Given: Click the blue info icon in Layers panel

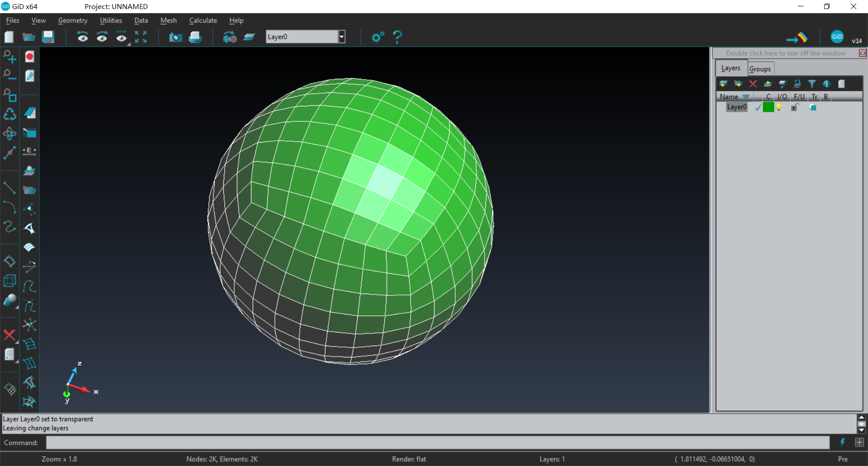Looking at the screenshot, I should [827, 84].
